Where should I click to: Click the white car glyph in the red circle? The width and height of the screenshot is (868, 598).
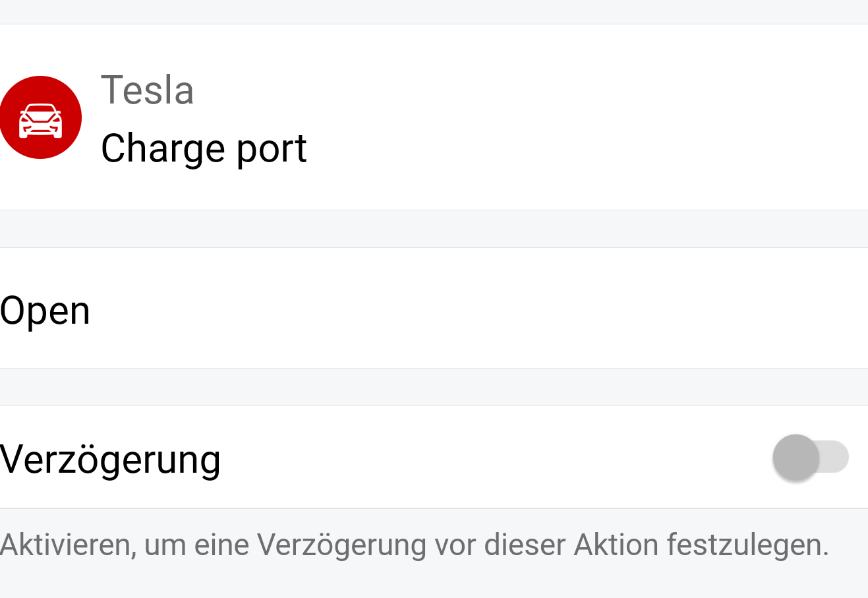[x=40, y=121]
